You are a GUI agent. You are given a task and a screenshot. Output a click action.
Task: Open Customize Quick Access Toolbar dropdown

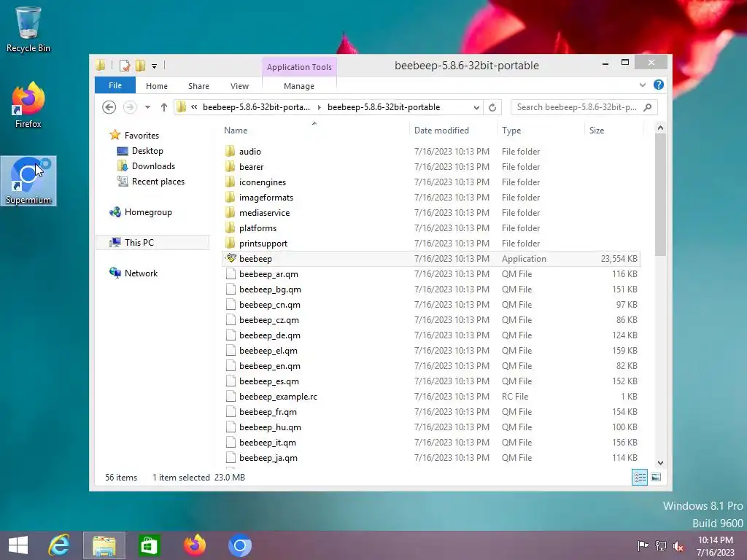[154, 66]
